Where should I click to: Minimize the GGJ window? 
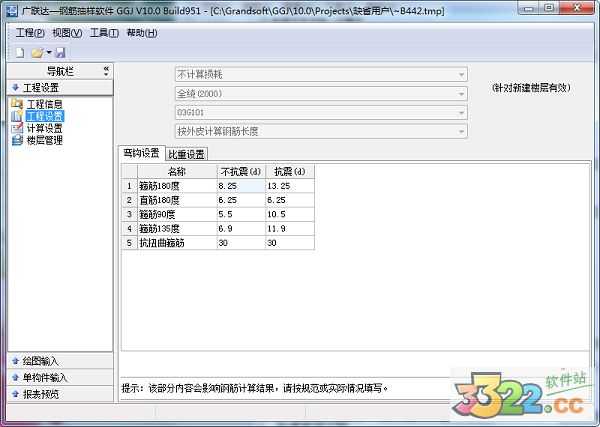coord(529,8)
